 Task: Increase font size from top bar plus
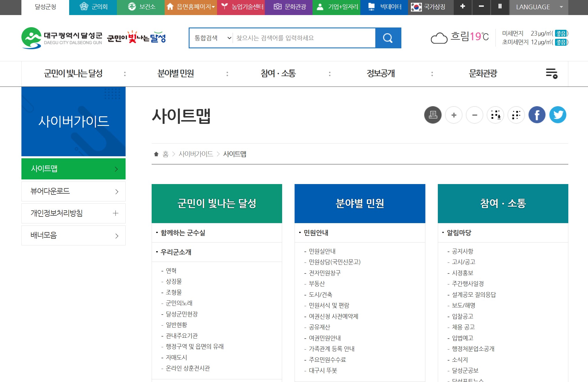pos(462,7)
